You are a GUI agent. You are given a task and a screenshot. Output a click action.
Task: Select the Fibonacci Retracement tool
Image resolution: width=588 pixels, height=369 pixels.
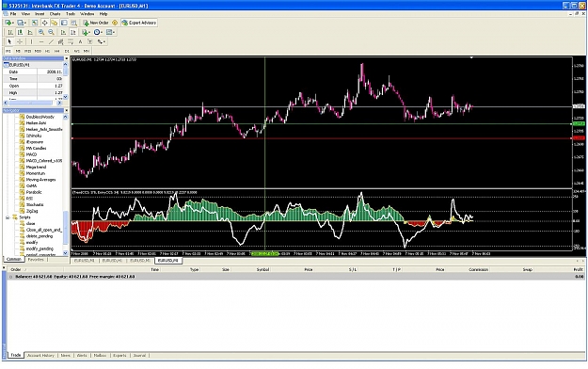tap(71, 41)
